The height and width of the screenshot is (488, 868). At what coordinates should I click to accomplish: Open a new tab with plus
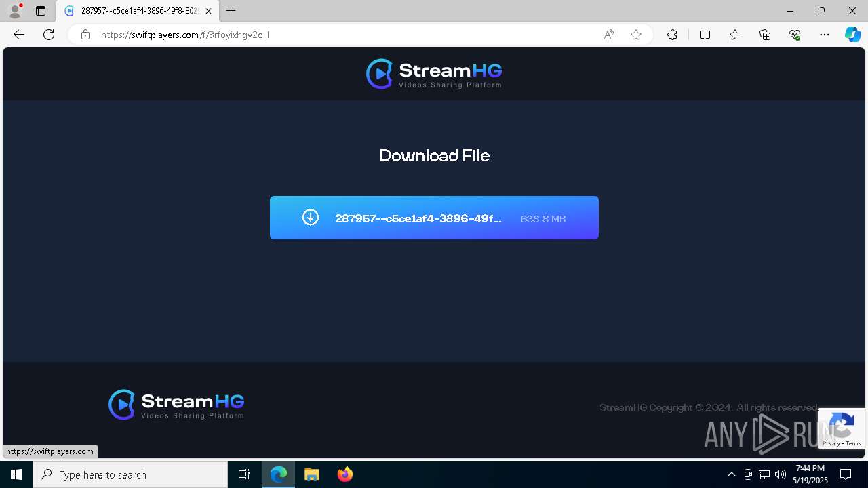231,11
